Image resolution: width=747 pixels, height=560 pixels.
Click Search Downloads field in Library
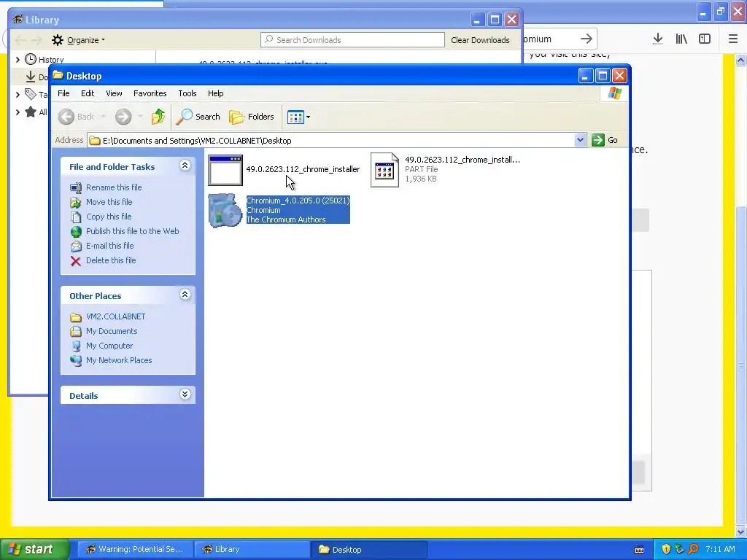coord(352,40)
